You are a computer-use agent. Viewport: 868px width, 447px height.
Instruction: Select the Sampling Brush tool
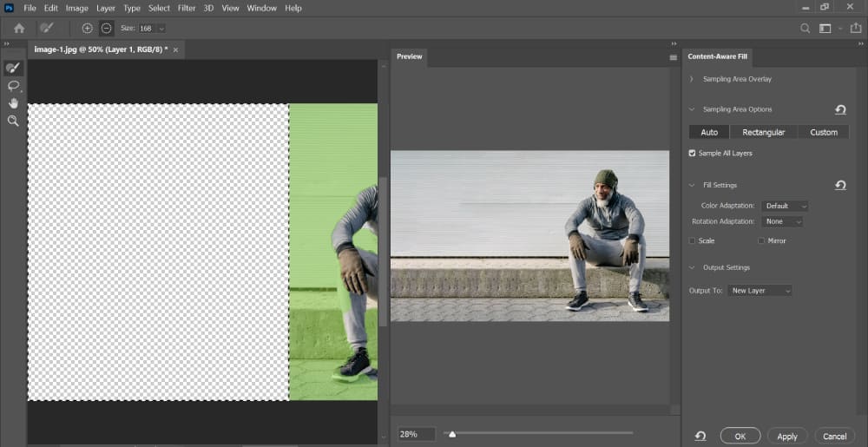click(13, 68)
